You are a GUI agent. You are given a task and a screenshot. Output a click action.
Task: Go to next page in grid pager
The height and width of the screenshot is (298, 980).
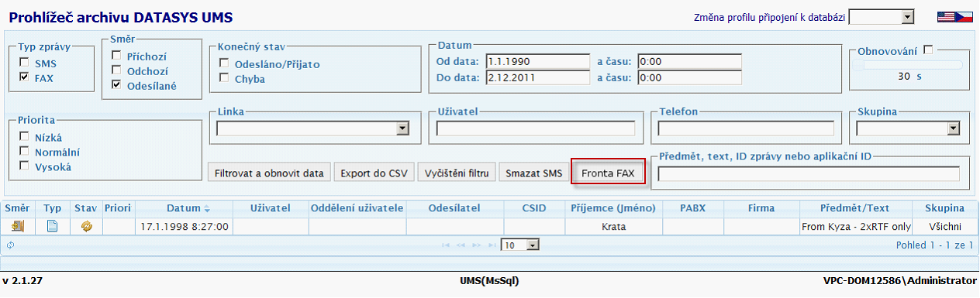pyautogui.click(x=474, y=245)
